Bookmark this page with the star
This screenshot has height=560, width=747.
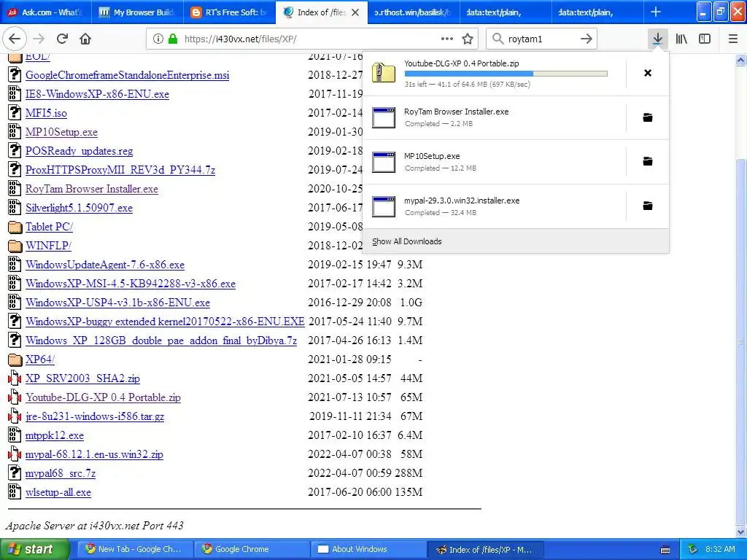(468, 39)
